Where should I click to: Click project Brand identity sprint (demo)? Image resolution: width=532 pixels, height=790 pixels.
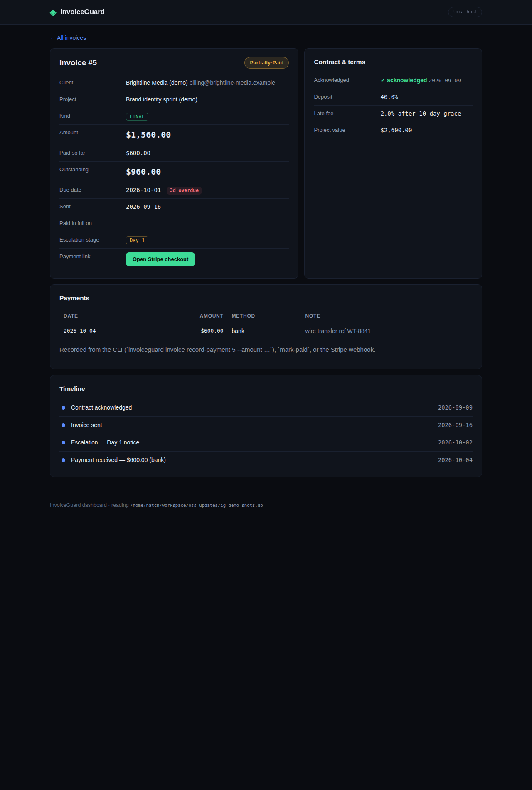(162, 99)
